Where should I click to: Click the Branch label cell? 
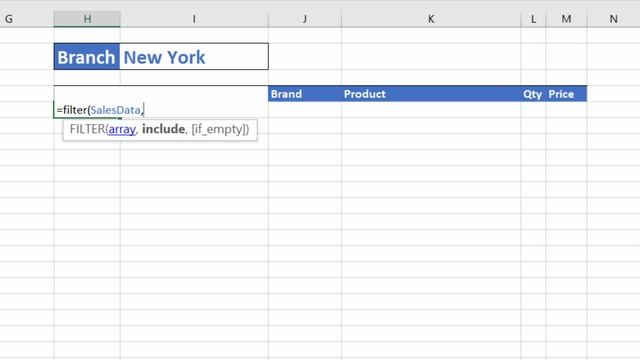pos(87,57)
